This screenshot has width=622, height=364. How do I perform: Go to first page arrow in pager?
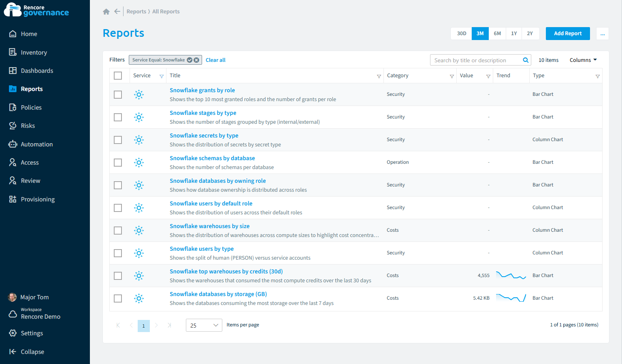[x=118, y=325]
